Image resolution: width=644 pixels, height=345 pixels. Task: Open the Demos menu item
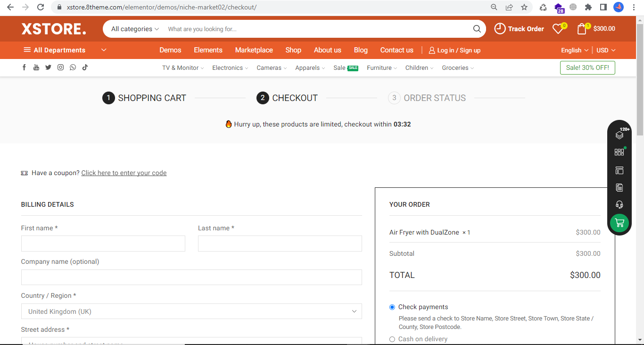coord(170,50)
